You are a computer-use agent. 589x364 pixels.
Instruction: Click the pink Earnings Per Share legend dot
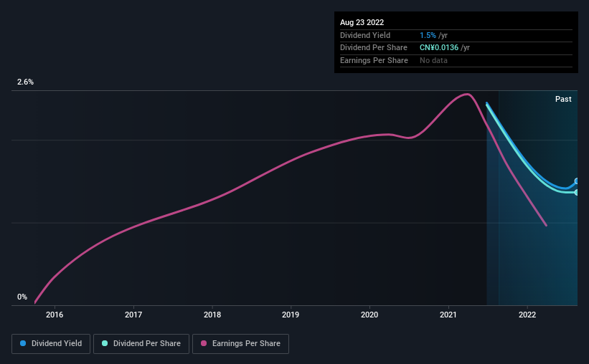204,343
